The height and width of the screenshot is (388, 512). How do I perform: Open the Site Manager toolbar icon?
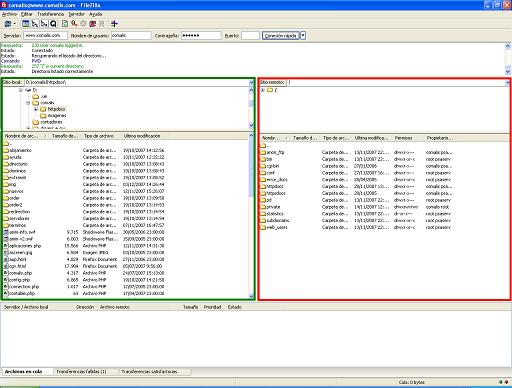[7, 24]
